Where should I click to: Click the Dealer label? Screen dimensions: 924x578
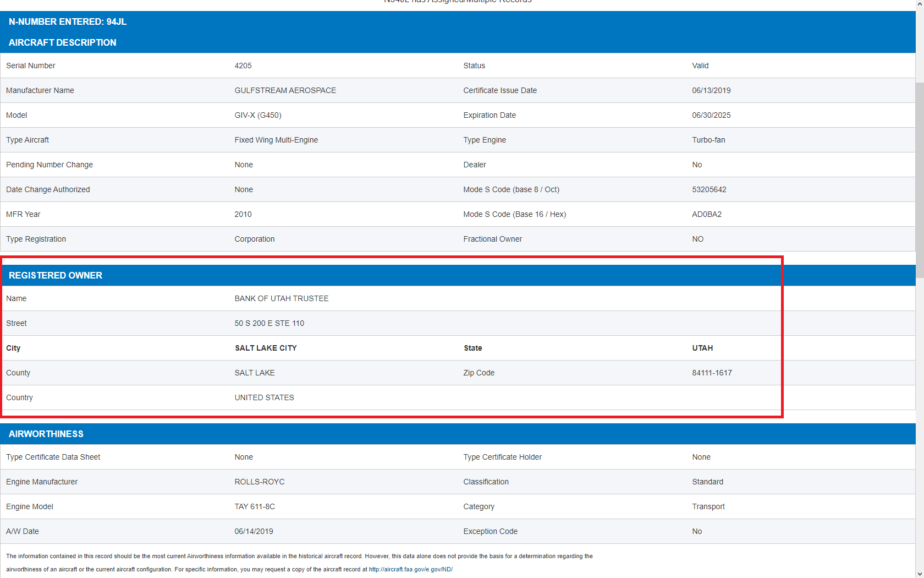pos(475,165)
